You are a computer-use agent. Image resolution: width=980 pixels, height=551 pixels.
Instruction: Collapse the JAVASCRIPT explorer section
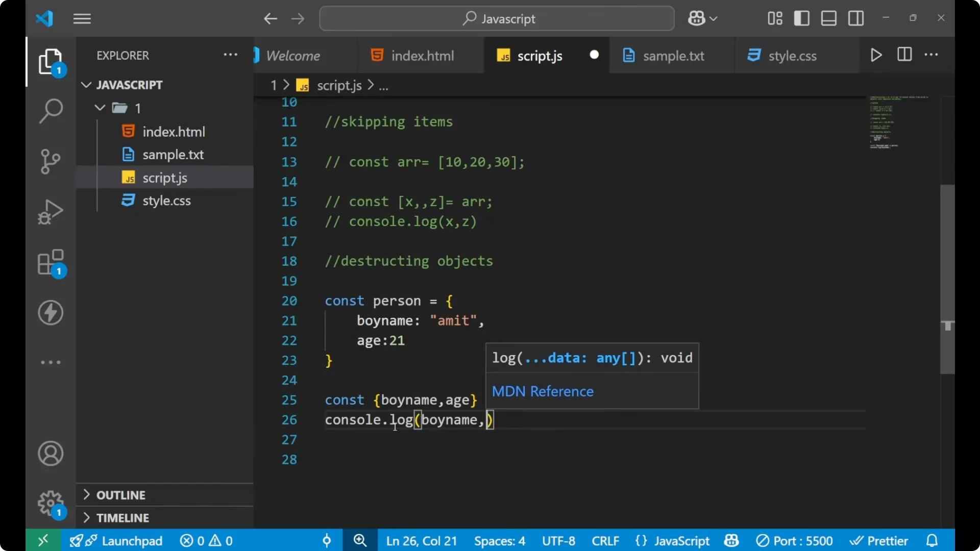86,85
